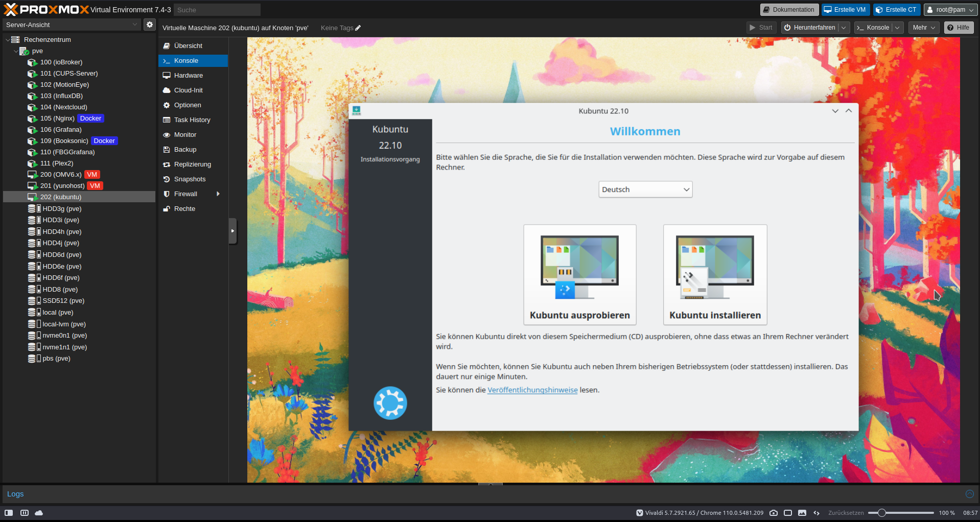
Task: Click Docker tag on Booksonic
Action: tap(104, 141)
